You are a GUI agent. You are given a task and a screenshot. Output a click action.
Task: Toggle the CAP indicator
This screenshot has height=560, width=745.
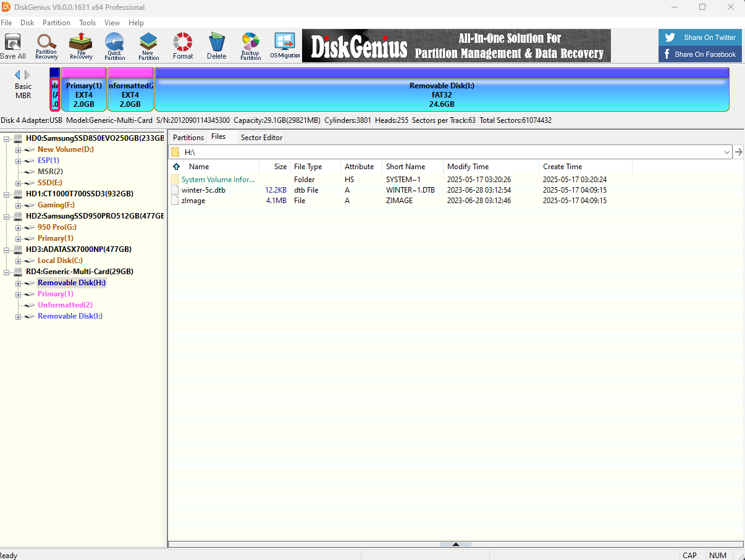(690, 555)
